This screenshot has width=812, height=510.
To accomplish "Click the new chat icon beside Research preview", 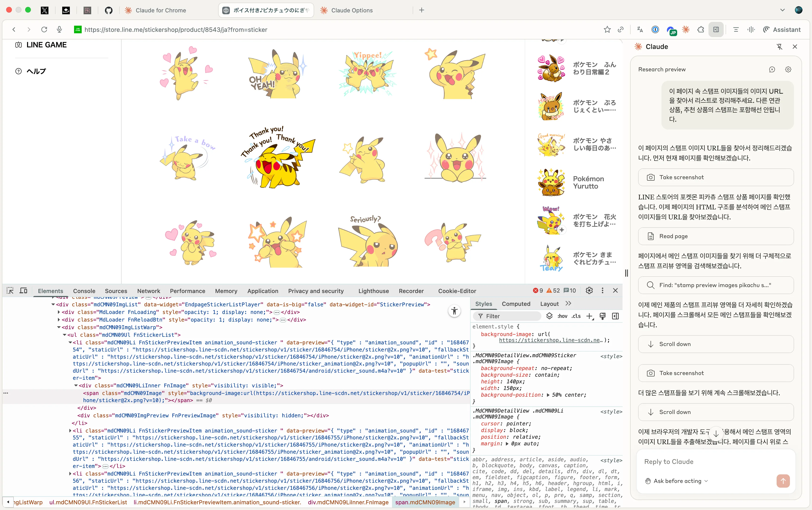I will click(x=772, y=69).
